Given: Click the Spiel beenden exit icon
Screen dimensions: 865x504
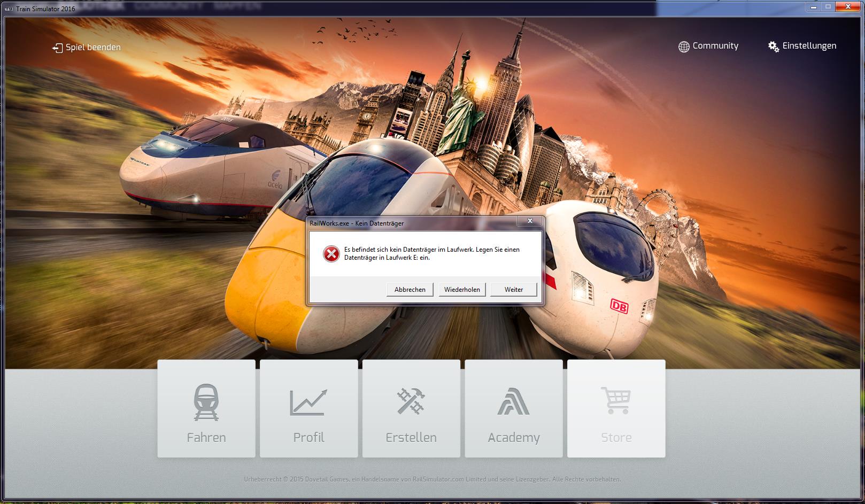Looking at the screenshot, I should [57, 48].
